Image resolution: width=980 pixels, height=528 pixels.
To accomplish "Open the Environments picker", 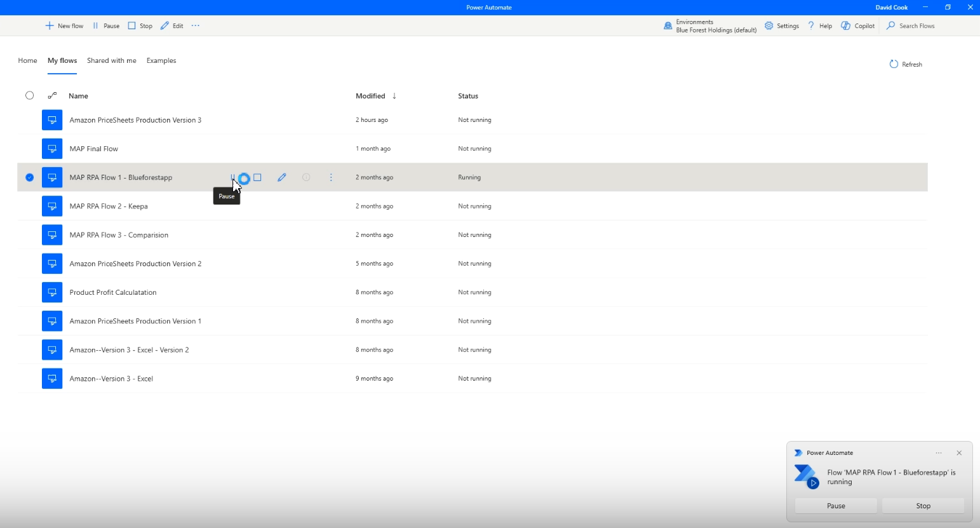I will 710,26.
